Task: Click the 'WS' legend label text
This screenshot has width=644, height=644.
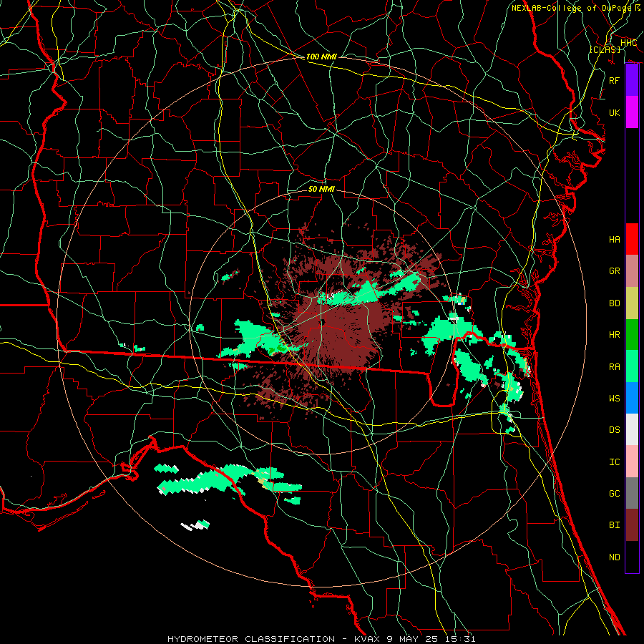Action: point(614,398)
